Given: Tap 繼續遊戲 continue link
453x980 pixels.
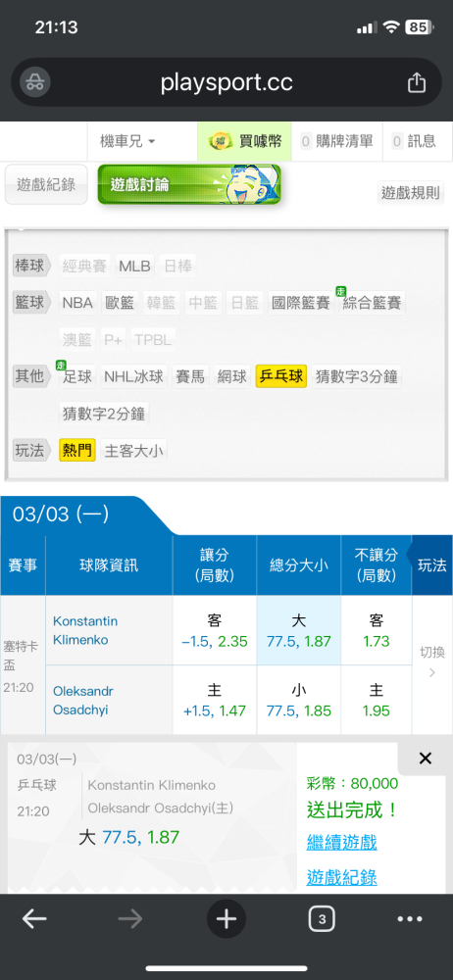Looking at the screenshot, I should [x=341, y=842].
